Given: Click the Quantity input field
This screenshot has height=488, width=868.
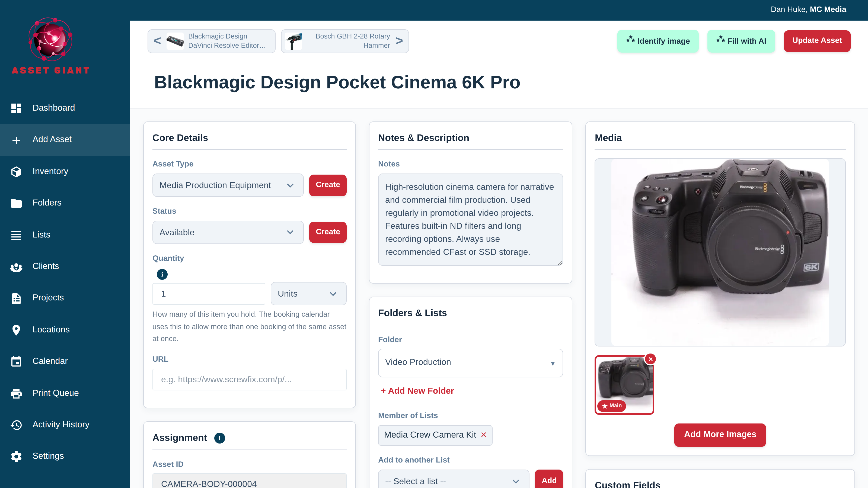Looking at the screenshot, I should [x=209, y=294].
